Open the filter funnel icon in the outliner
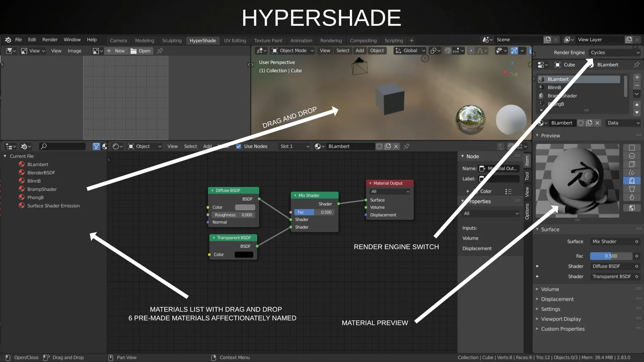This screenshot has width=644, height=362. click(x=96, y=146)
